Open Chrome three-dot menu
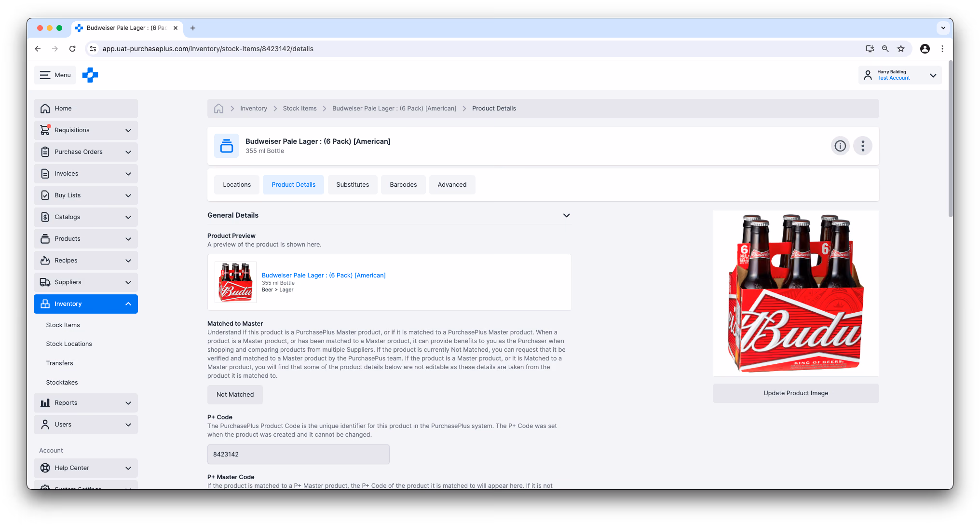 (x=942, y=49)
